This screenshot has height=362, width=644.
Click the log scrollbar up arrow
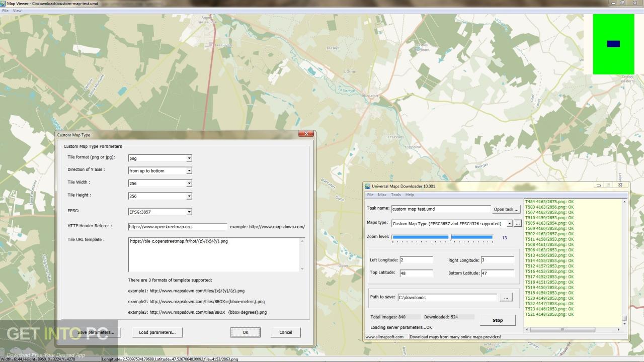coord(625,202)
